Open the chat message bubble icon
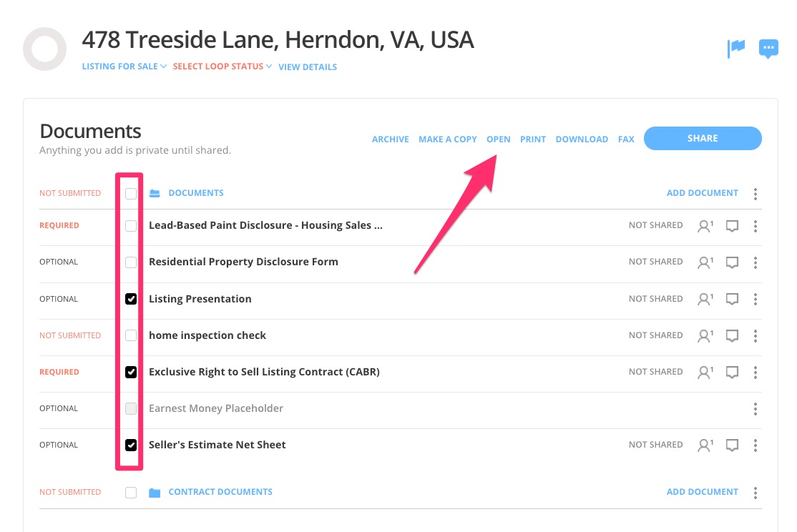The width and height of the screenshot is (797, 532). (x=768, y=49)
